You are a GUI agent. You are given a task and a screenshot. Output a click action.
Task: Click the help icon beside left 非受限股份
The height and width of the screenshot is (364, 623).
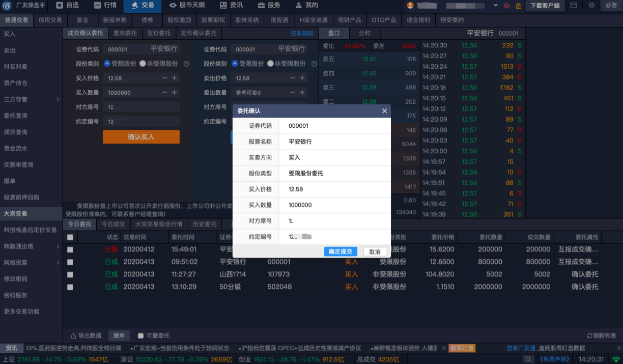tap(186, 64)
